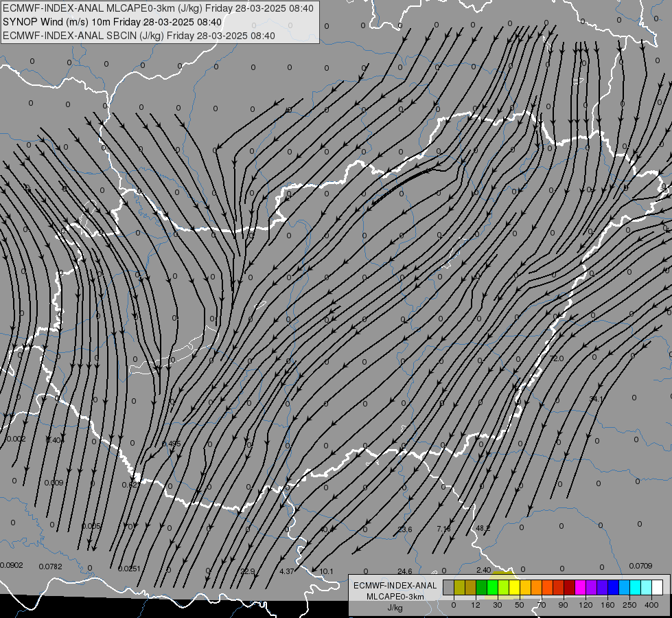The image size is (672, 618).
Task: Pick the olive swatch beside the gray one
Action: click(x=459, y=587)
